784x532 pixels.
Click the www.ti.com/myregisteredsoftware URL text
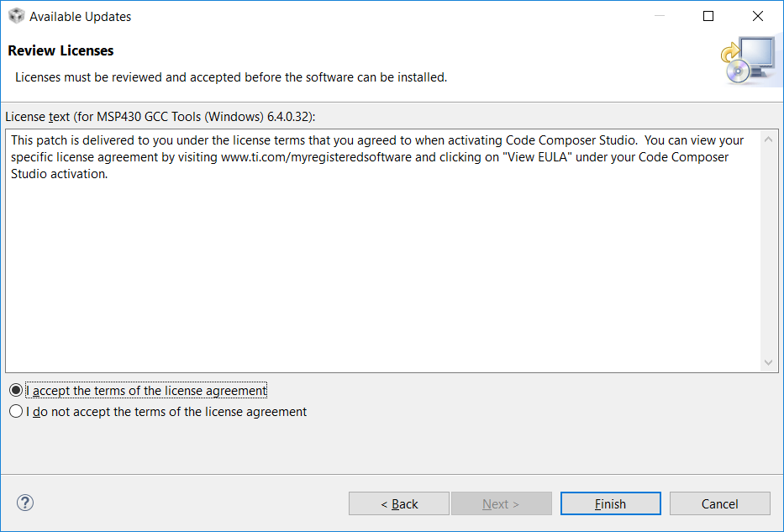[x=317, y=157]
